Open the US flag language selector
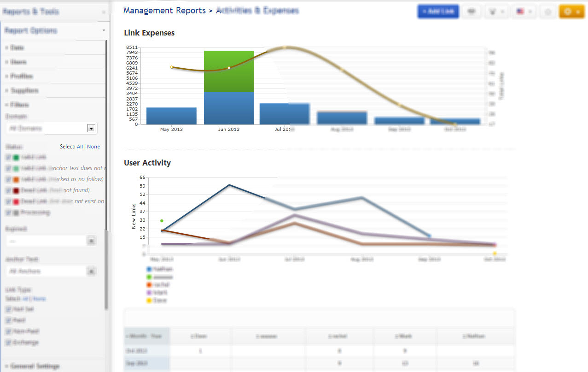Image resolution: width=588 pixels, height=372 pixels. (x=524, y=12)
